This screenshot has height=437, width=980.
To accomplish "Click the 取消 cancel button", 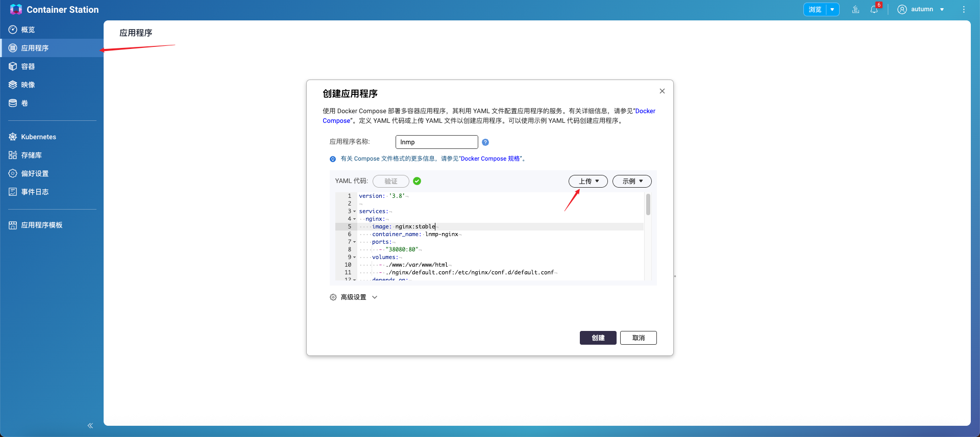I will 639,338.
